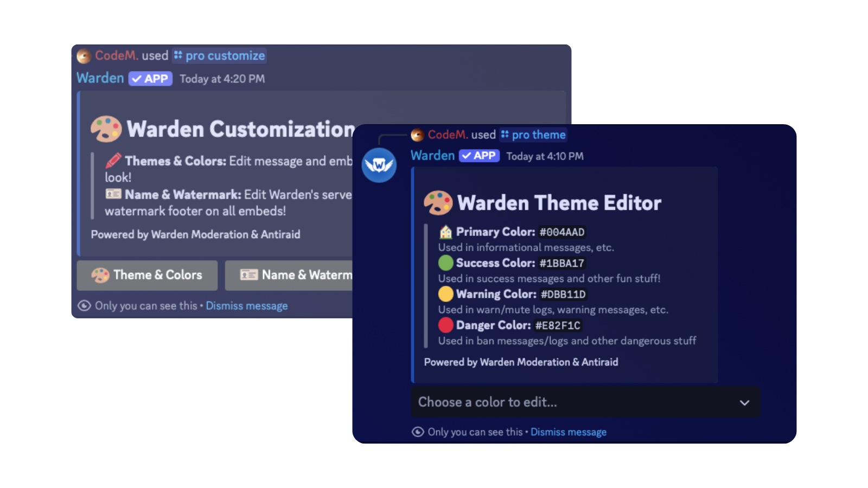Image resolution: width=868 pixels, height=488 pixels.
Task: Click the palette icon beside Warden Theme Editor
Action: click(438, 203)
